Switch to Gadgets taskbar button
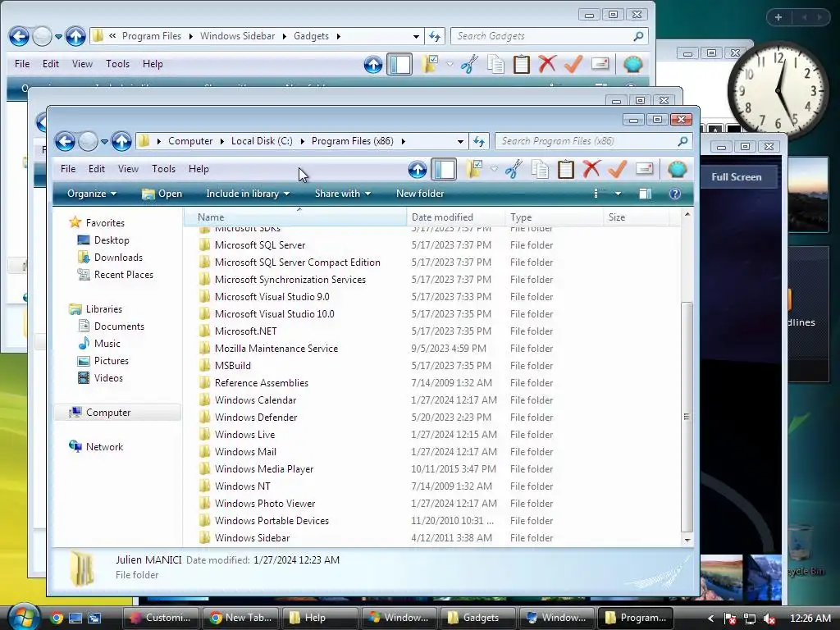Viewport: 840px width, 630px height. [x=478, y=618]
